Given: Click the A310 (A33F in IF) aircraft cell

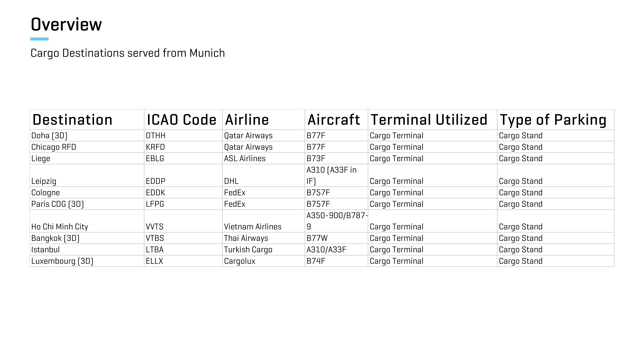Looking at the screenshot, I should coord(336,175).
